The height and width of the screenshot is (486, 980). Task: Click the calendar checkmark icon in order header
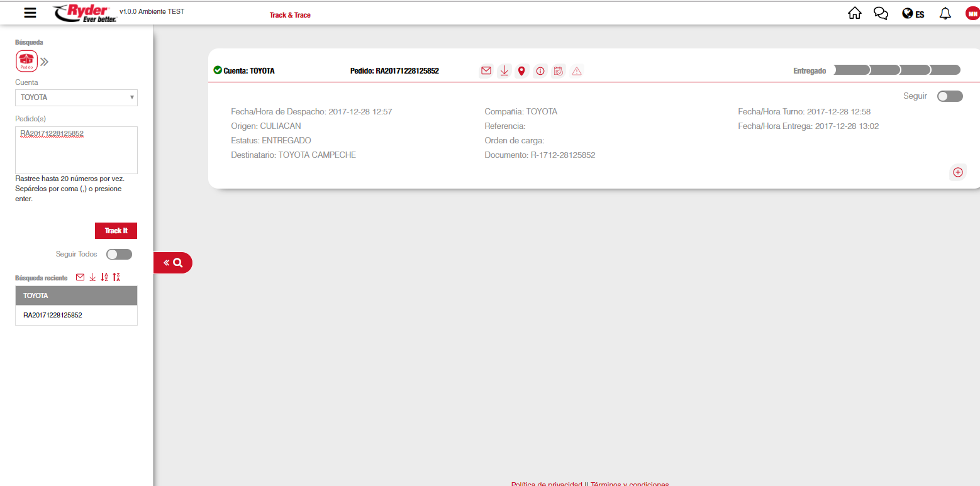tap(558, 71)
